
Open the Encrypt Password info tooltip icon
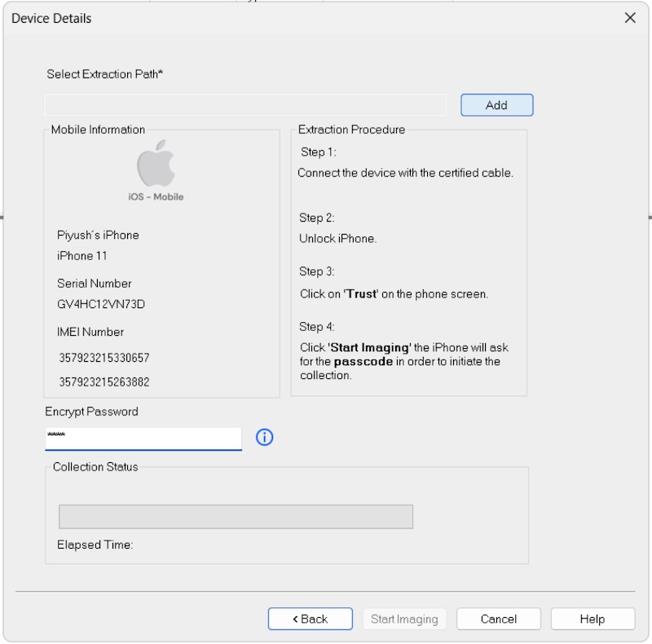click(265, 437)
